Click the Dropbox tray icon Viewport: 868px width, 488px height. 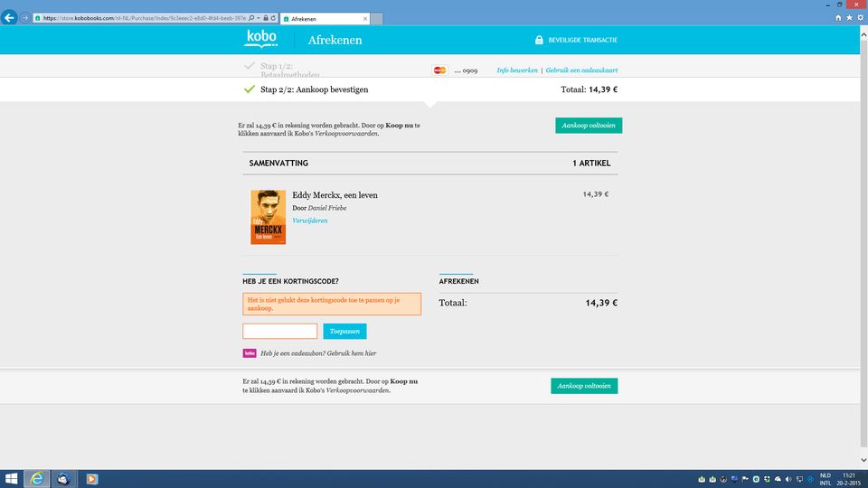click(x=767, y=479)
